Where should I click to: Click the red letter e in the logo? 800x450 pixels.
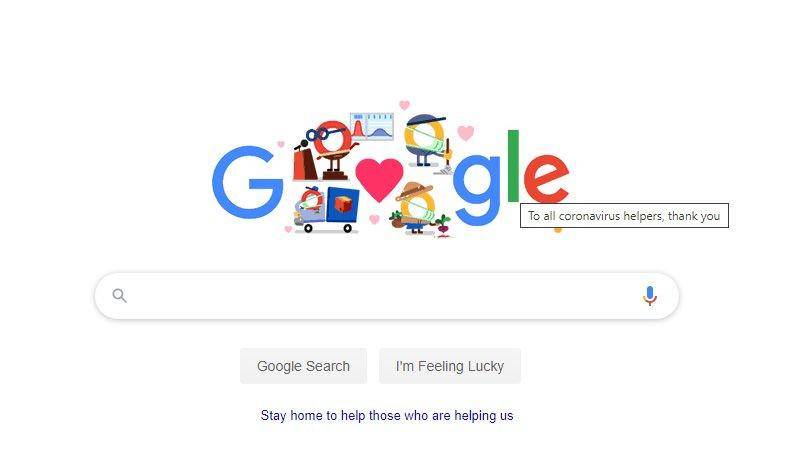click(546, 179)
